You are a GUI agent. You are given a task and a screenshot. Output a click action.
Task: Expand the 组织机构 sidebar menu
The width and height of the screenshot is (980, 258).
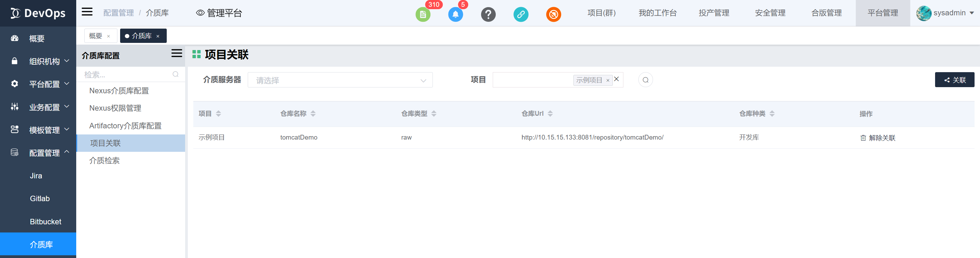(x=45, y=61)
